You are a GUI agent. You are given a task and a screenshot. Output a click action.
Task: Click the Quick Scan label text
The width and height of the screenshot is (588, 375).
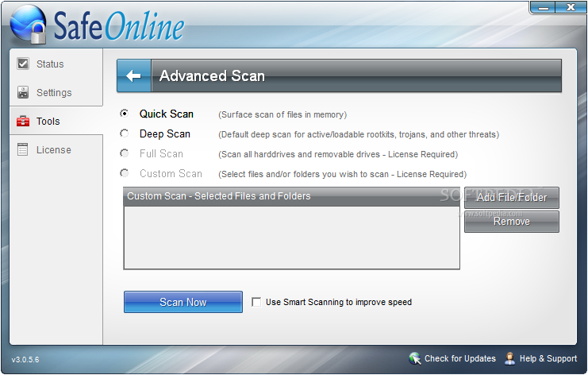pos(166,114)
